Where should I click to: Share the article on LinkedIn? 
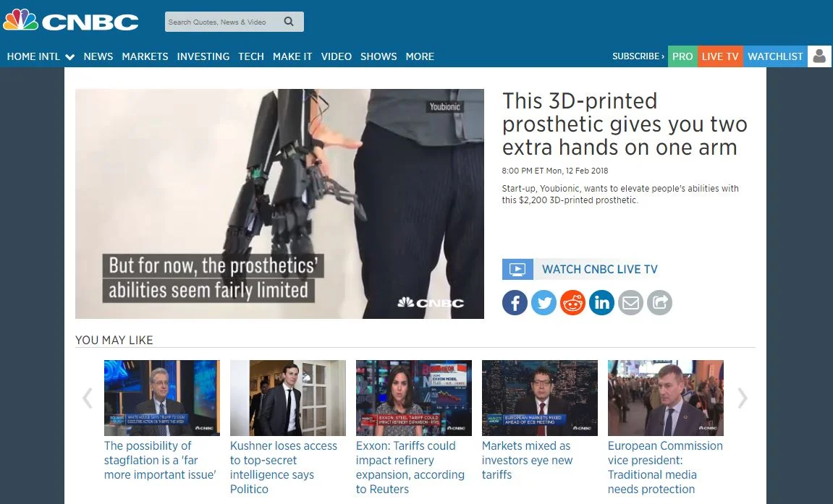pos(601,303)
